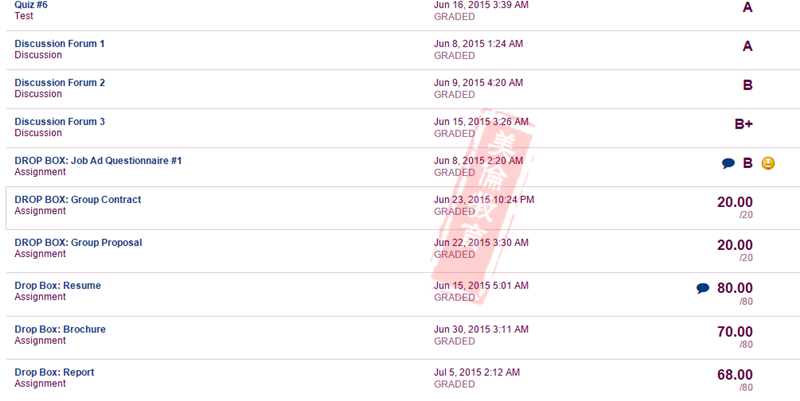Open DROP BOX: Group Contract assignment
Image resolution: width=800 pixels, height=401 pixels.
point(78,199)
